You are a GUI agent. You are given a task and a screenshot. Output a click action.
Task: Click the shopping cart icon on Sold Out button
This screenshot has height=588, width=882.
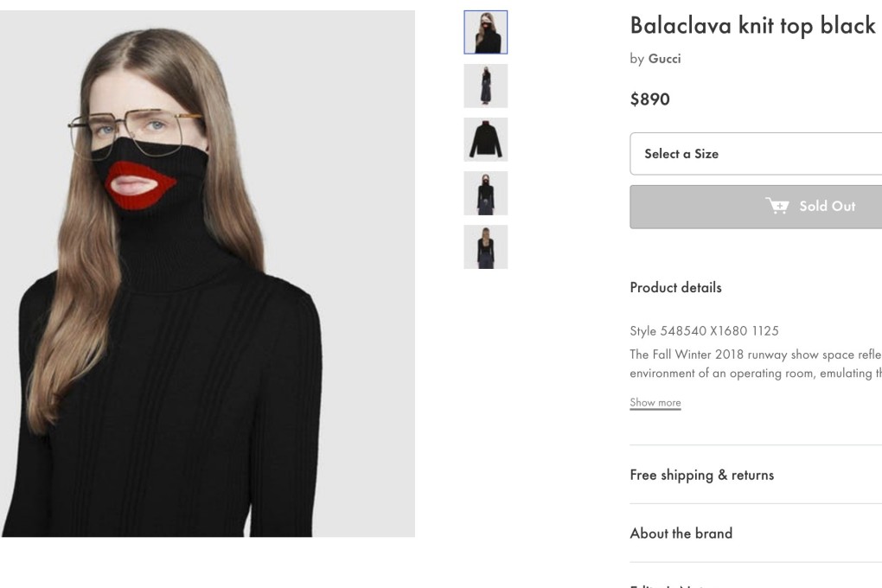coord(777,207)
